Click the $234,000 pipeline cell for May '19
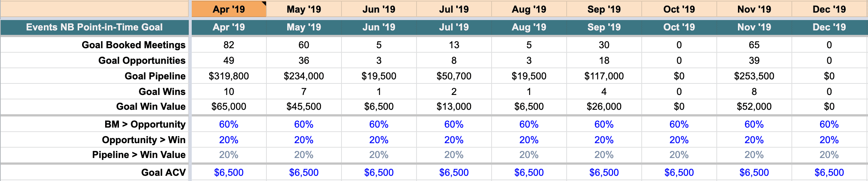Screen dimensions: 868x181 (x=304, y=76)
